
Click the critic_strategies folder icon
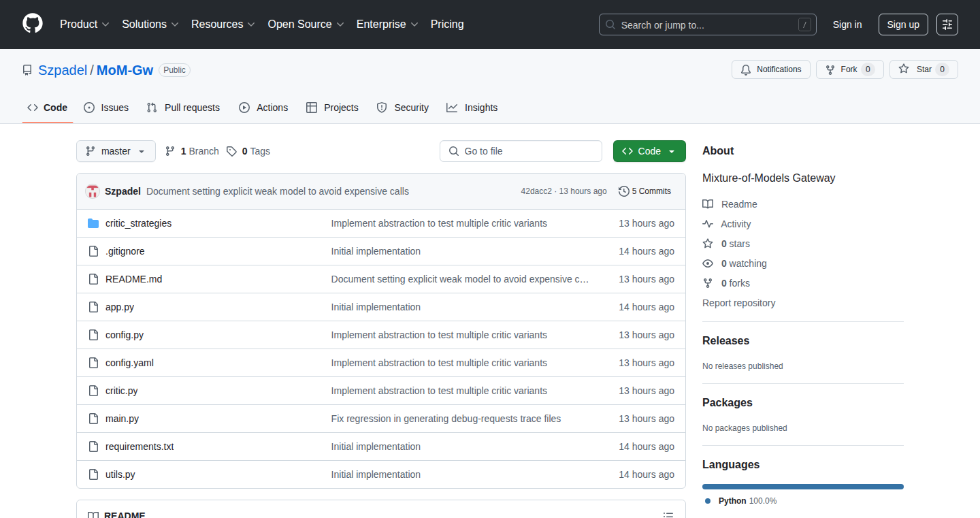tap(93, 223)
